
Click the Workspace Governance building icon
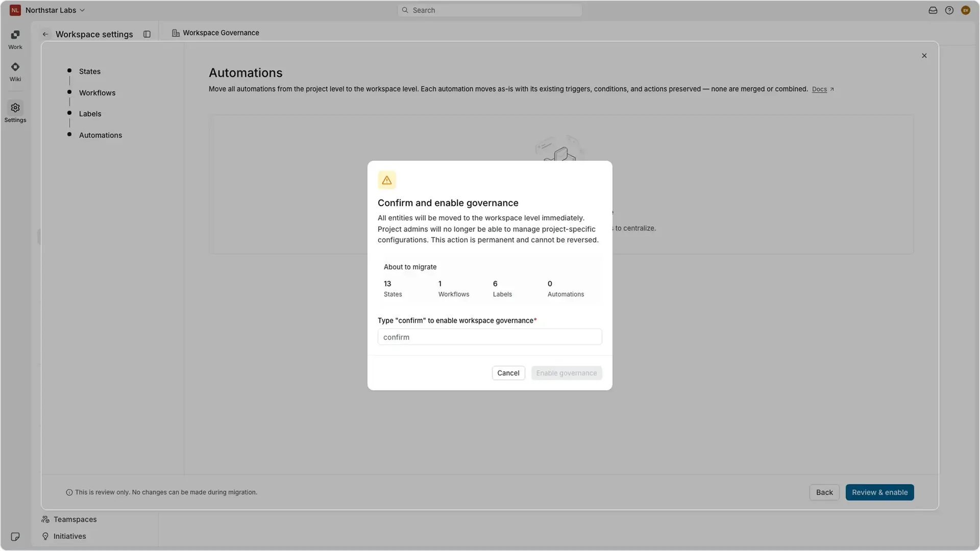pyautogui.click(x=176, y=33)
